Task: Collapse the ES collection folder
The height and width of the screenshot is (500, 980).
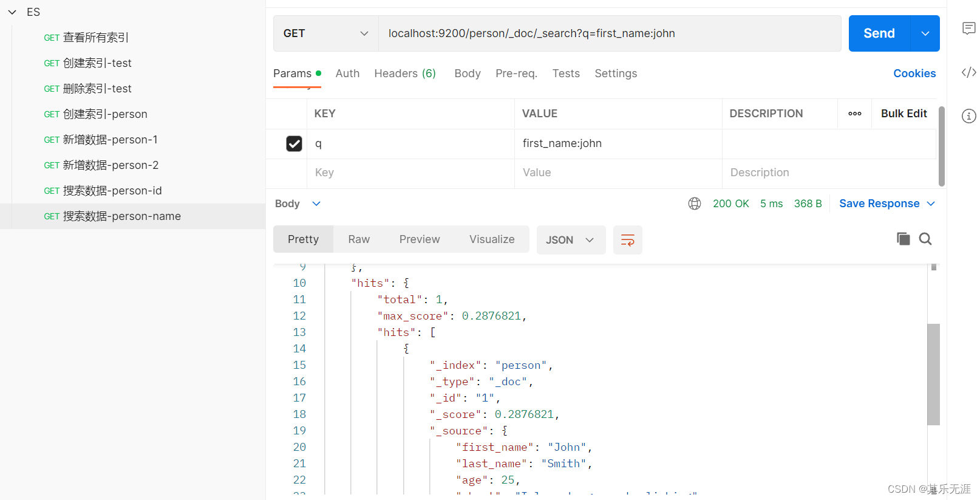Action: pyautogui.click(x=12, y=12)
